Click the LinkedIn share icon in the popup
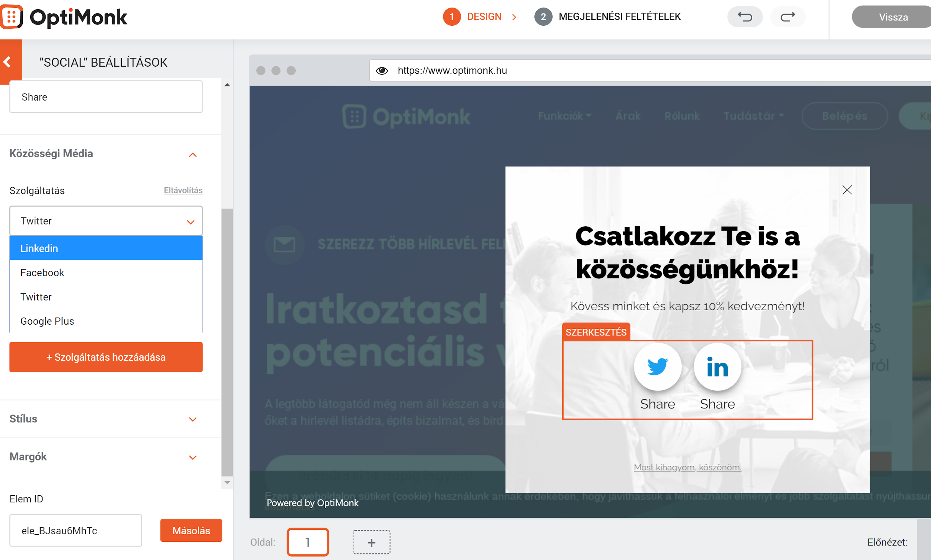Viewport: 931px width, 560px height. pyautogui.click(x=716, y=366)
